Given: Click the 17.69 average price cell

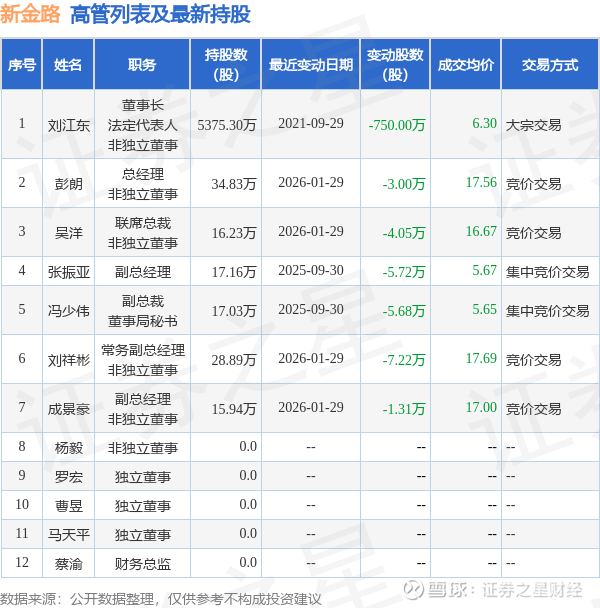Looking at the screenshot, I should pos(481,358).
